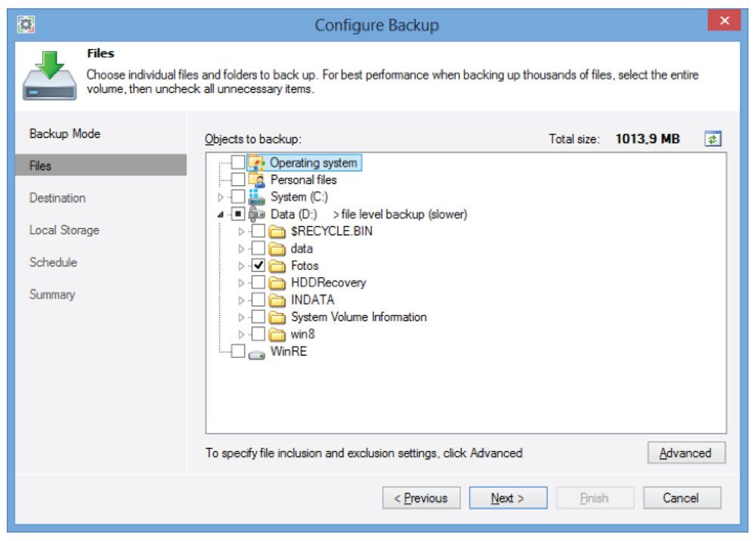Click the Personal files user icon
The image size is (756, 541).
[257, 180]
